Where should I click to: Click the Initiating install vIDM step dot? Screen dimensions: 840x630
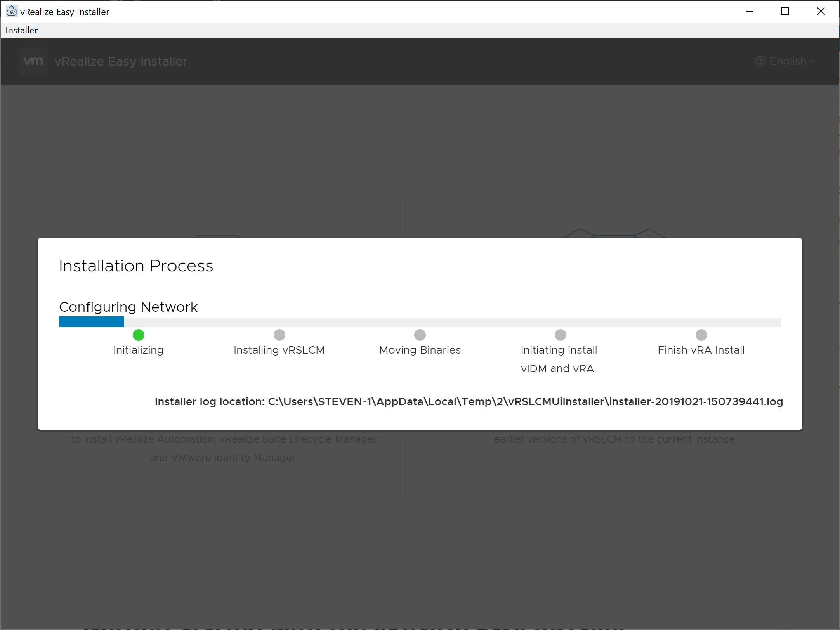point(561,335)
